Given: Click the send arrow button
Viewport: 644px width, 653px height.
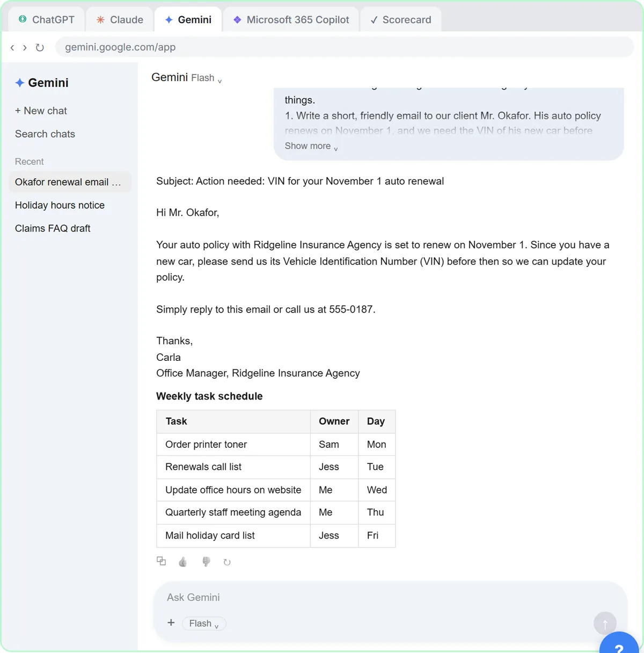Looking at the screenshot, I should pos(605,623).
